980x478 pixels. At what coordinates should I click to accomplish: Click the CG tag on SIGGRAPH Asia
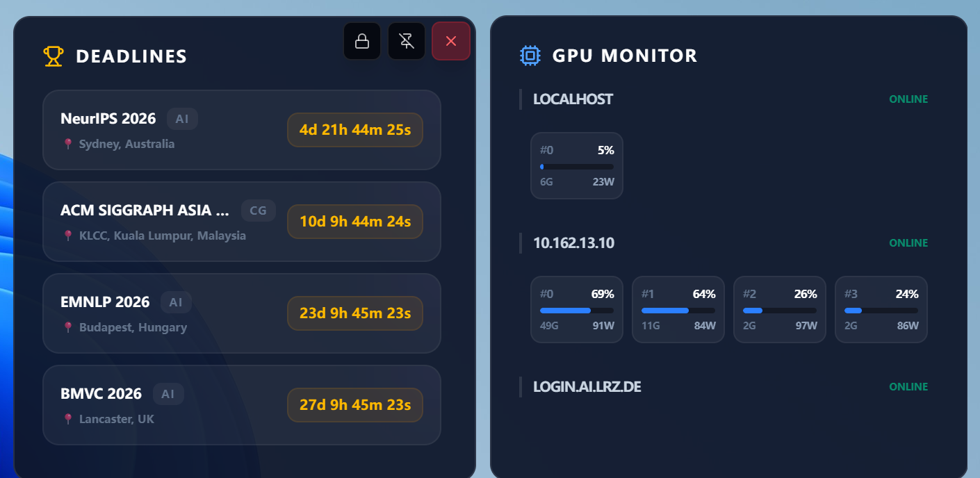click(259, 211)
